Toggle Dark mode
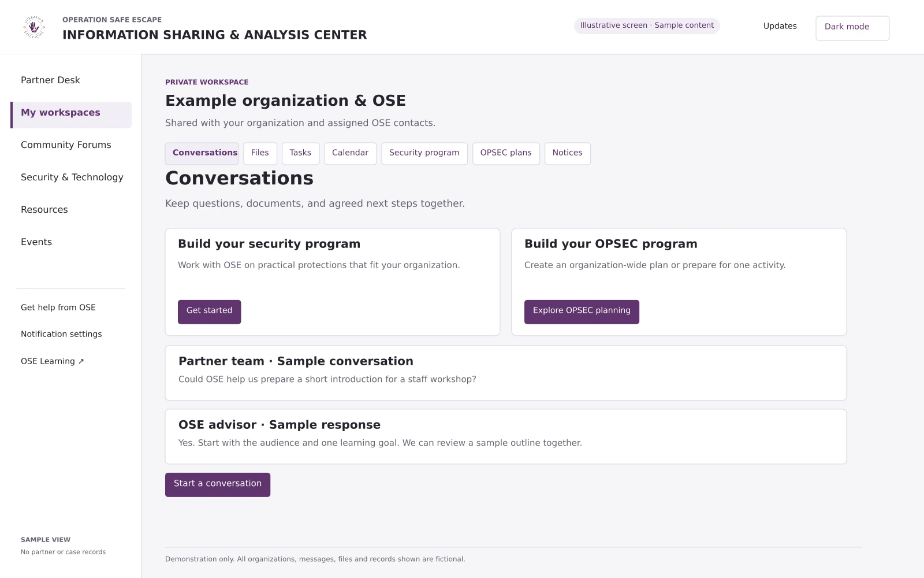Viewport: 924px width, 578px height. tap(852, 28)
